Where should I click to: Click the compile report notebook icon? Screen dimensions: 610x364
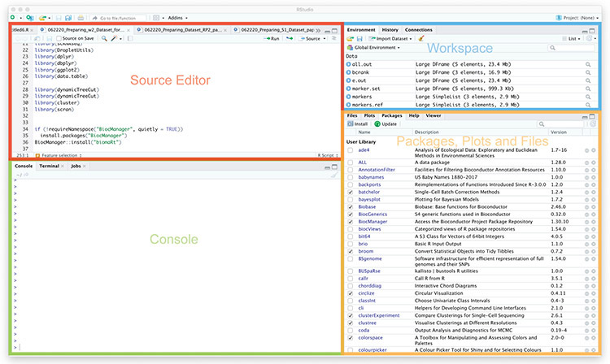[130, 38]
